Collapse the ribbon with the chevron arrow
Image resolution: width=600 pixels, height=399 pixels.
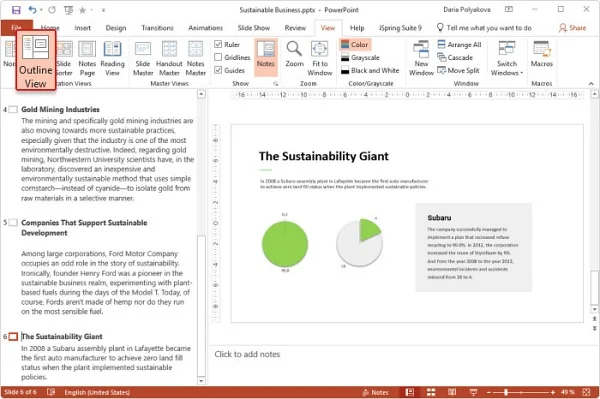pos(591,83)
